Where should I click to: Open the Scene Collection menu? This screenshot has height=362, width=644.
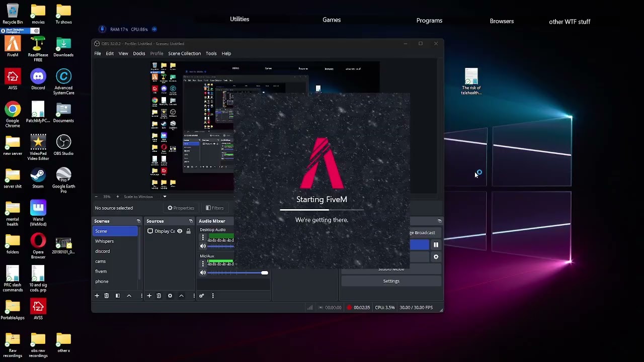pos(184,54)
